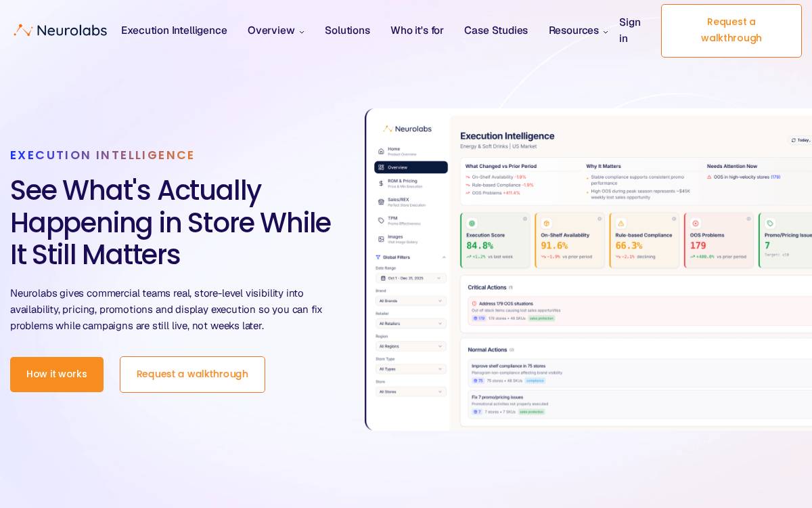This screenshot has height=508, width=812.
Task: Click Fix 7 promo/pricing issues action
Action: [639, 404]
